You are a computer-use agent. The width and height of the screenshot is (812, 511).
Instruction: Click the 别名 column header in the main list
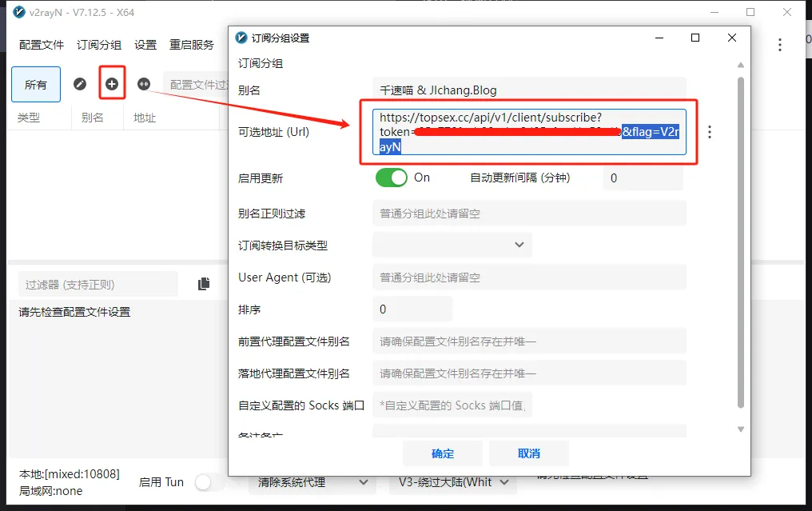pyautogui.click(x=92, y=118)
